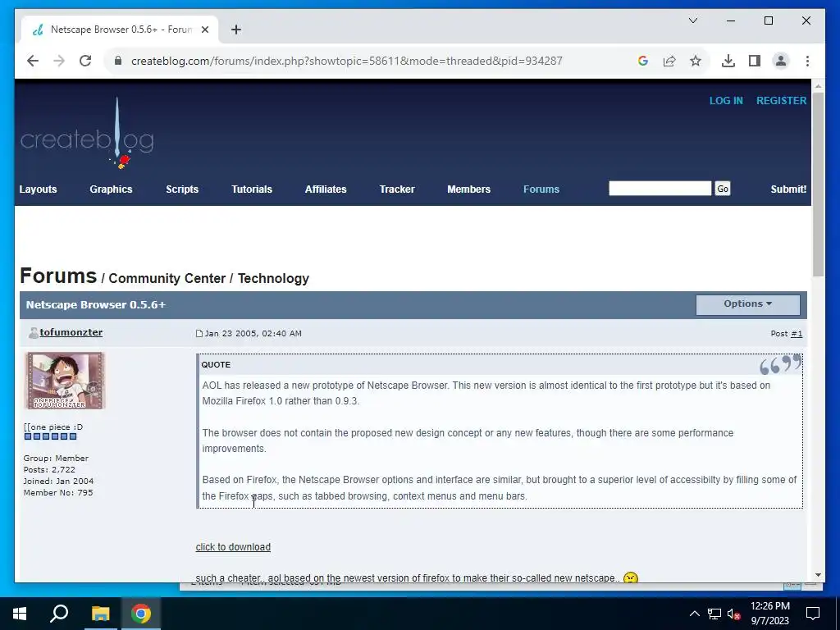
Task: Toggle the Chrome side panel
Action: 755,61
